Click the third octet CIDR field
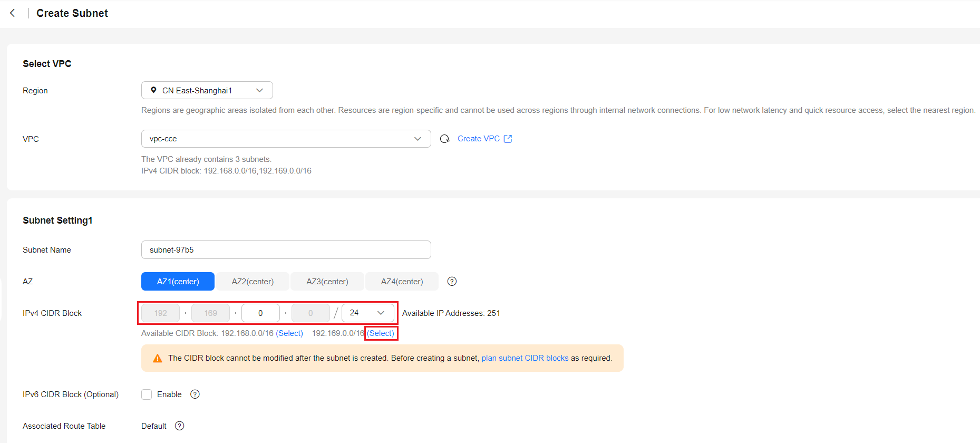980x443 pixels. click(260, 313)
